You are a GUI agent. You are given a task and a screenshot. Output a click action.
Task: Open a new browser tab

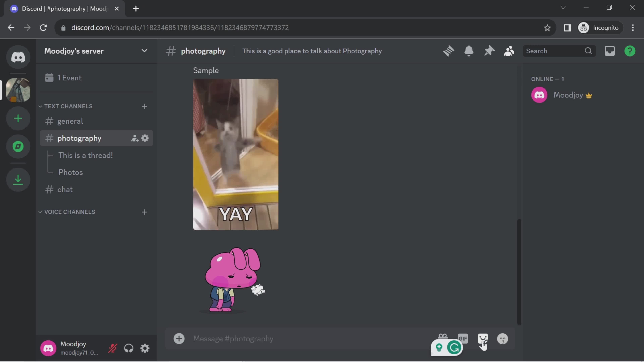[x=136, y=9]
